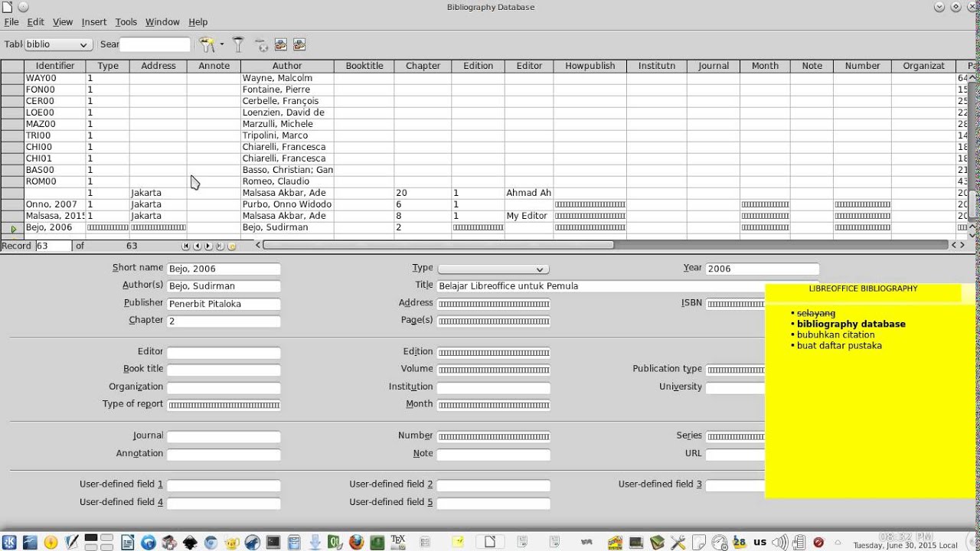Open the Help menu

(198, 22)
